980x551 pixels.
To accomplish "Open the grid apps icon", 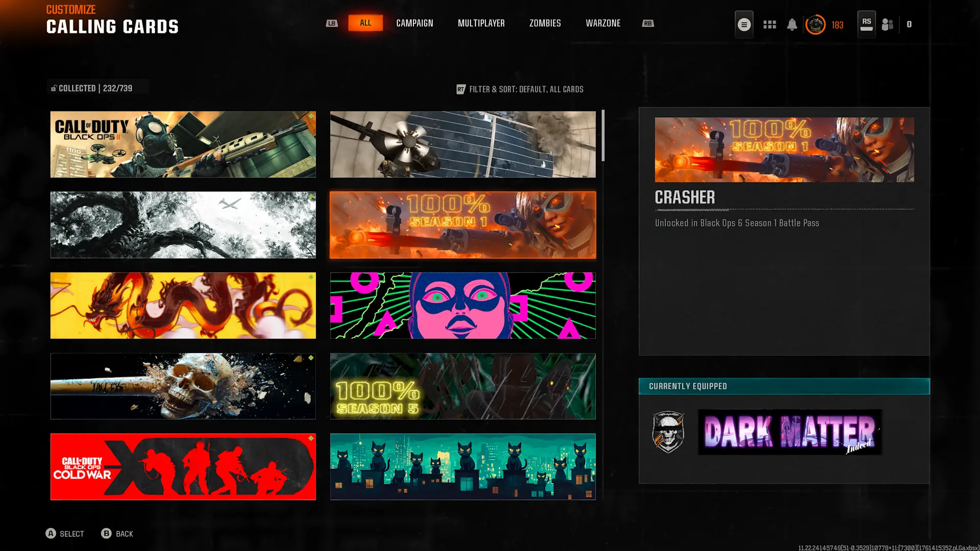I will pyautogui.click(x=769, y=24).
